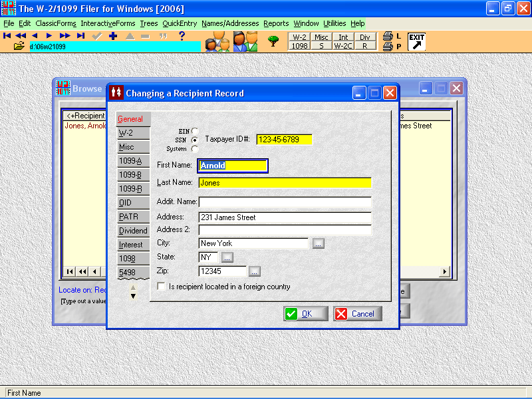Image resolution: width=532 pixels, height=399 pixels.
Task: Click the grey triangle edit icon in toolbar
Action: coord(130,36)
